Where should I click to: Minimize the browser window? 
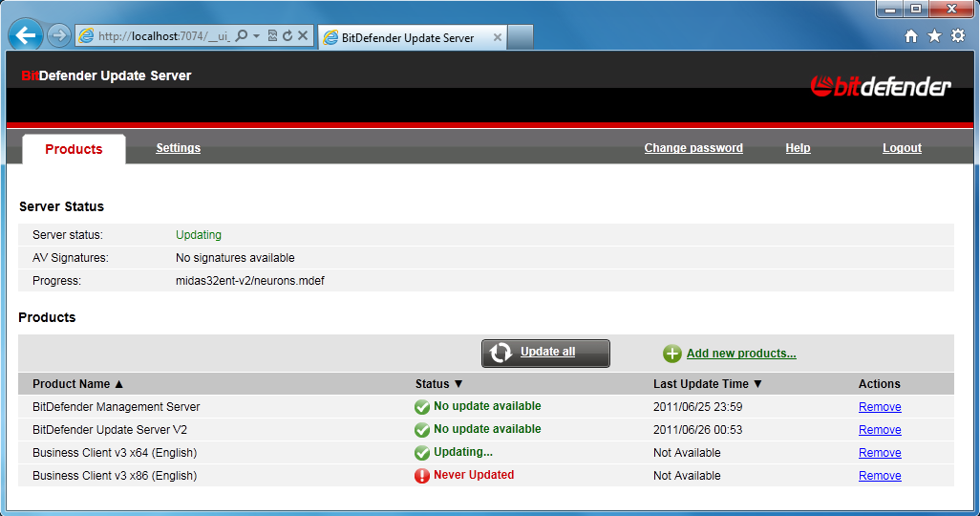point(890,9)
